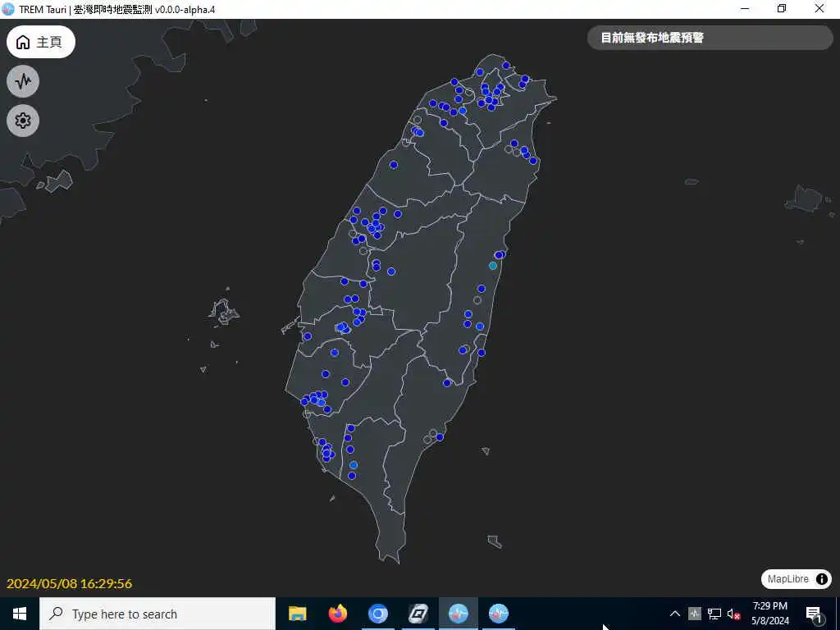Launch Firefox from the taskbar
840x630 pixels.
pos(337,614)
